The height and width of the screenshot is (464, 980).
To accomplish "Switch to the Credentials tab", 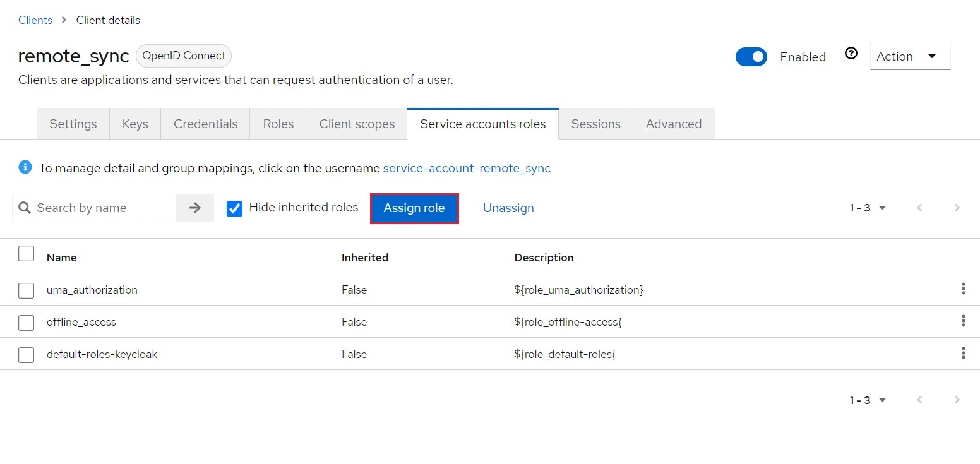I will point(205,124).
